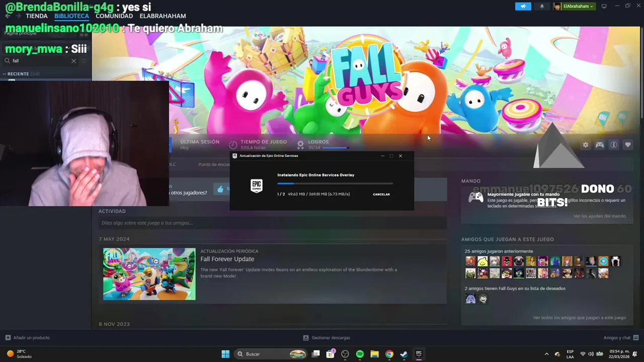Open the ELABRAHAHAM profile tab
The width and height of the screenshot is (644, 362).
click(163, 16)
